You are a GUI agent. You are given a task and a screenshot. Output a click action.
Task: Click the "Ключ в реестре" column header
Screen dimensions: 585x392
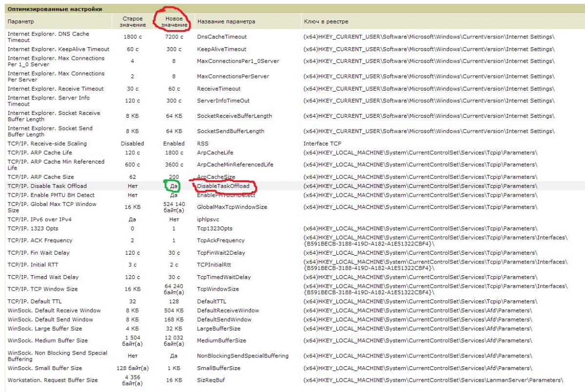[326, 22]
